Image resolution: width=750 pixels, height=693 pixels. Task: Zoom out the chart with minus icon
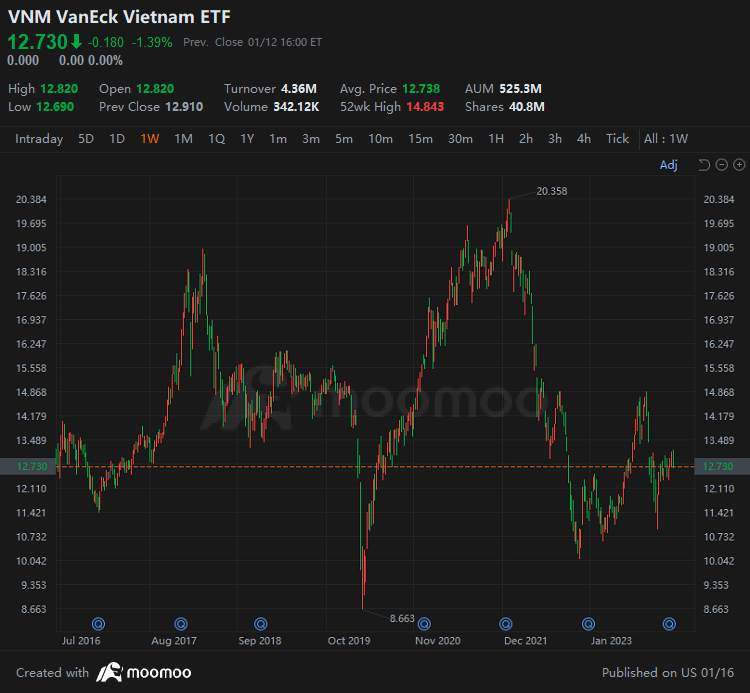click(x=721, y=165)
